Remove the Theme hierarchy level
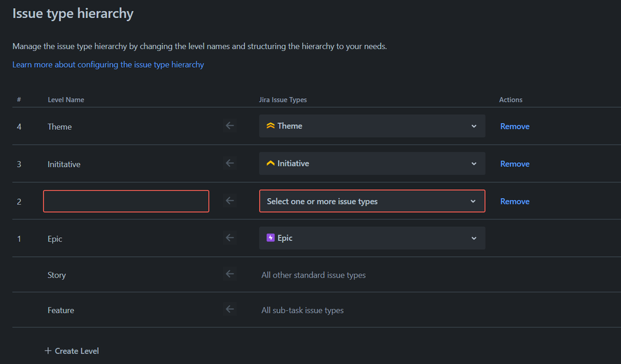 coord(515,126)
